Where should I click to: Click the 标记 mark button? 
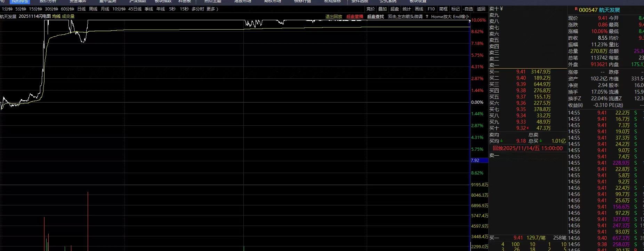tap(456, 9)
